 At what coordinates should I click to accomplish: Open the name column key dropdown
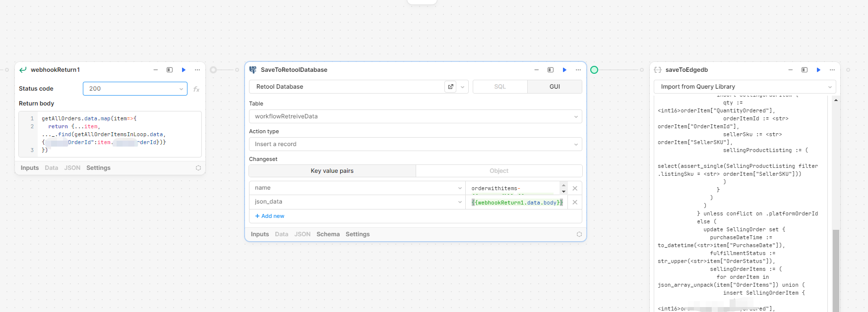pyautogui.click(x=357, y=188)
